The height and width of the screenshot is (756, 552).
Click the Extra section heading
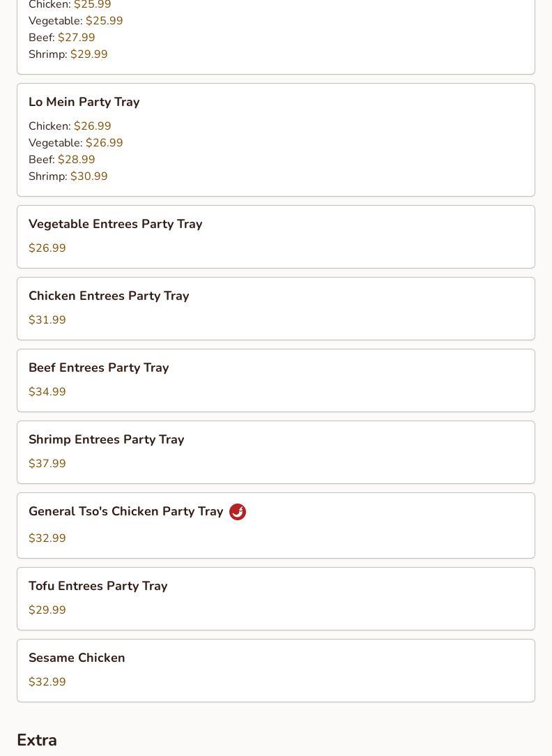coord(37,740)
